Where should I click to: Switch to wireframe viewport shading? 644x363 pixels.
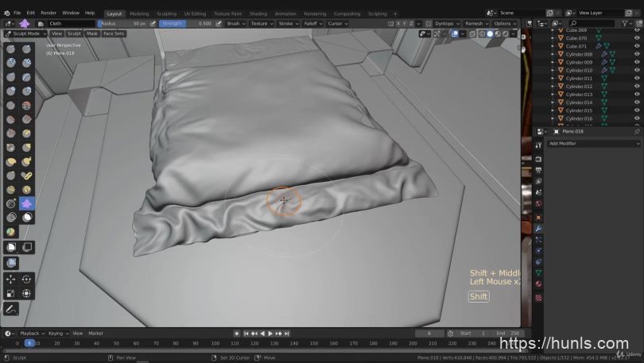pyautogui.click(x=482, y=34)
